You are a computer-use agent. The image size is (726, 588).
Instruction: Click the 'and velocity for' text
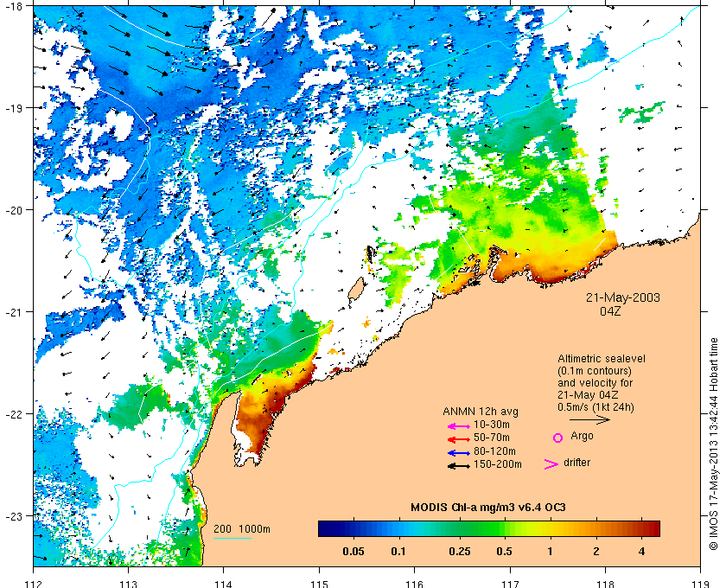tap(595, 383)
